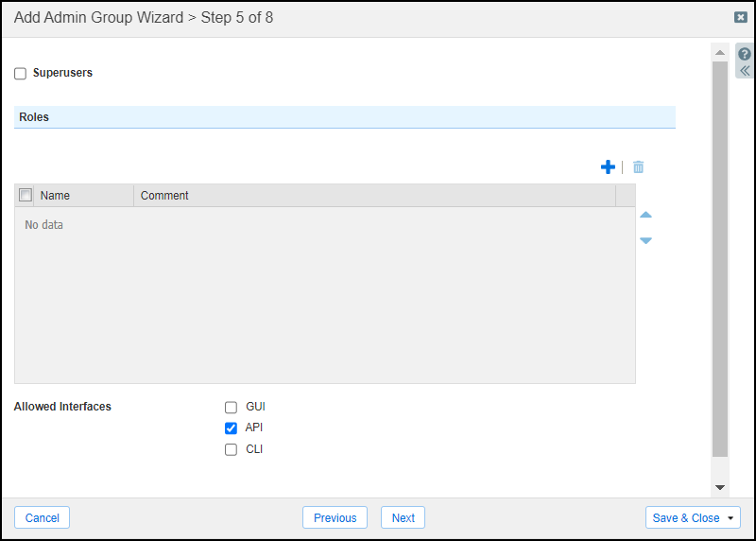Image resolution: width=756 pixels, height=541 pixels.
Task: Enable the CLI allowed interface
Action: [x=231, y=450]
